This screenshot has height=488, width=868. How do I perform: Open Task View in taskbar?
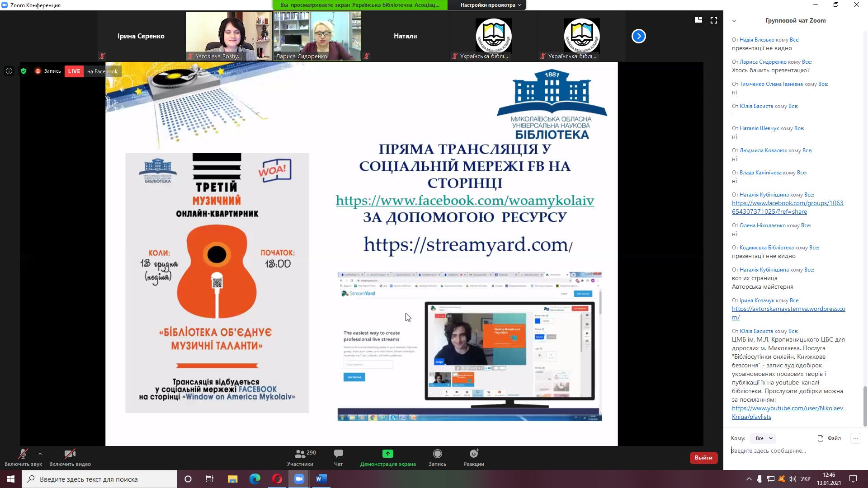tap(210, 479)
